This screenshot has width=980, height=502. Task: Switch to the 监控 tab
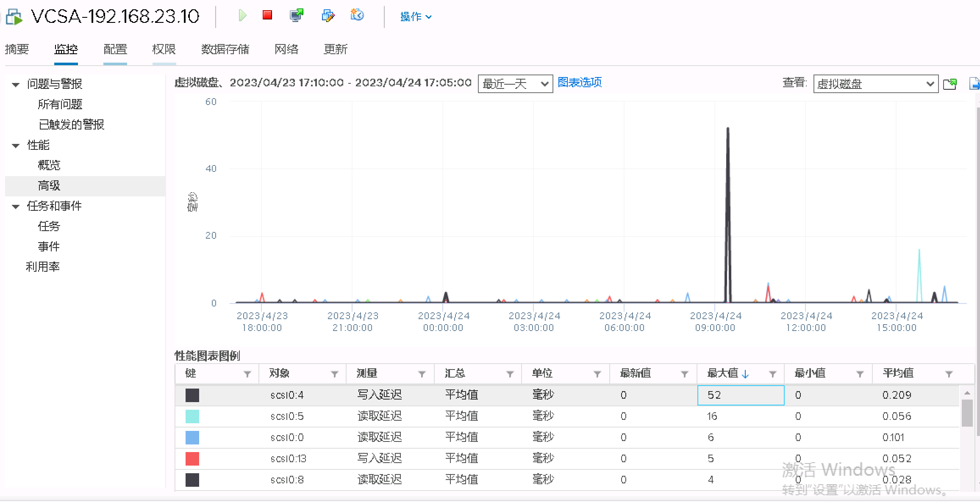point(66,49)
